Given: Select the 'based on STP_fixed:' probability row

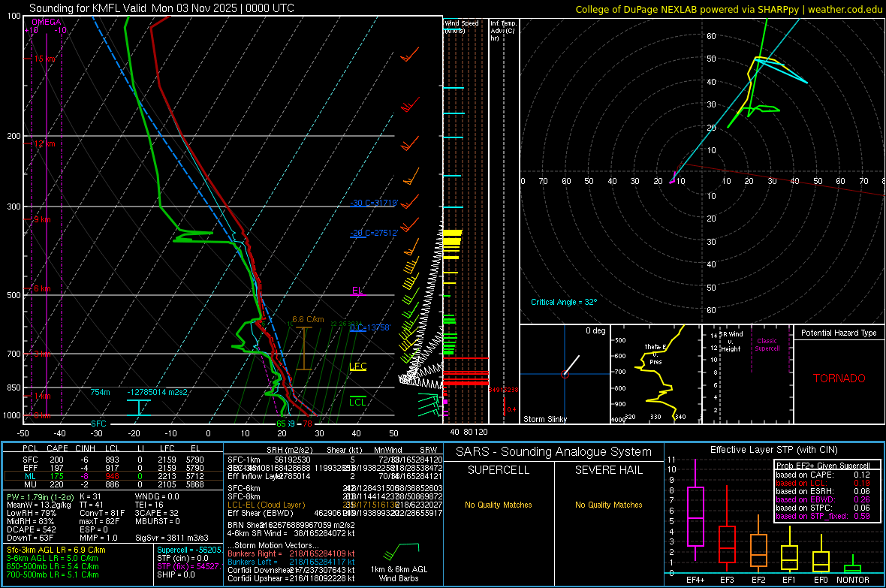Looking at the screenshot, I should [823, 516].
